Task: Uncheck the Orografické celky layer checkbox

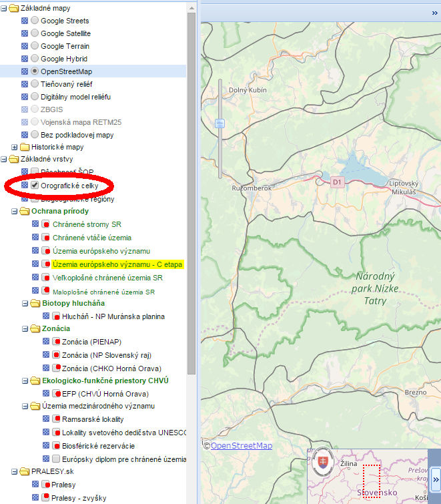Action: (x=35, y=185)
